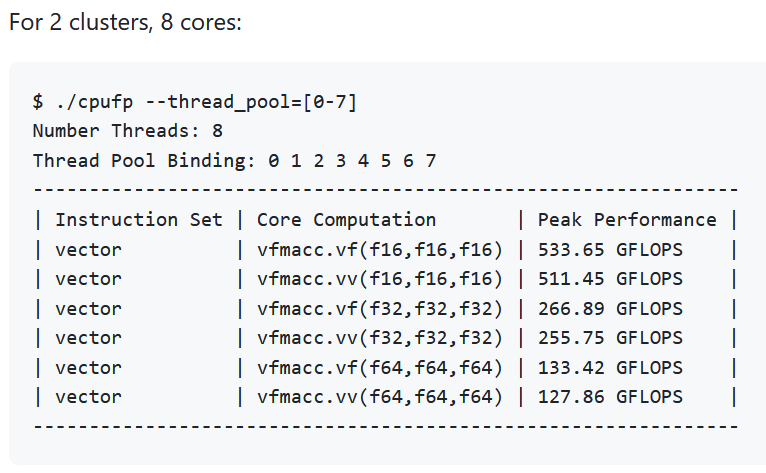
Task: Click the 266.89 GFLOPS performance value
Action: 610,308
